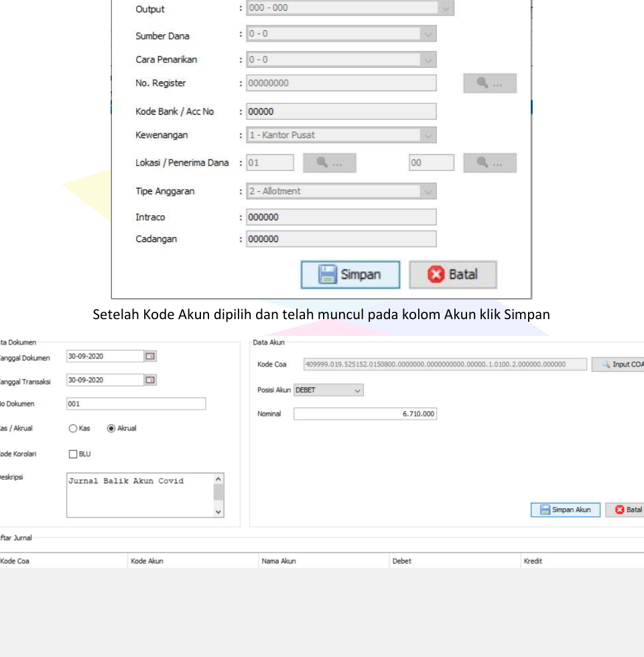644x657 pixels.
Task: Click Simpan button in the COA dialog
Action: pyautogui.click(x=350, y=275)
